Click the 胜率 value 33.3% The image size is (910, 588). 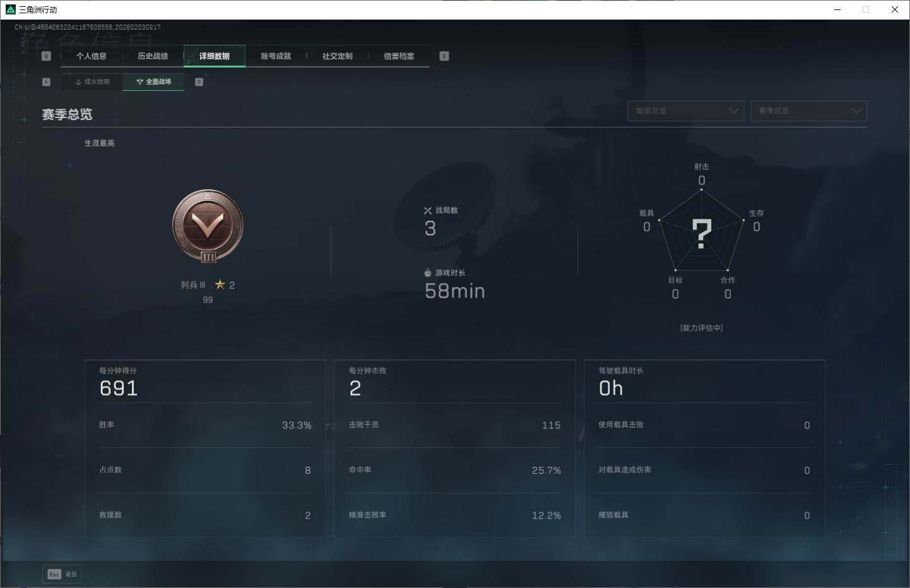(x=297, y=425)
